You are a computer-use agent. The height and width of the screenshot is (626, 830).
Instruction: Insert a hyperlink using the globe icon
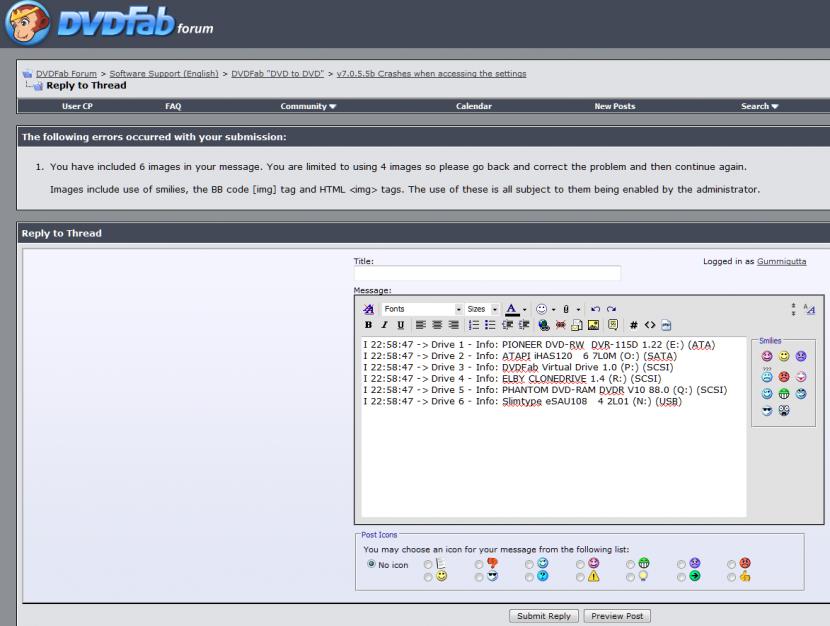pyautogui.click(x=544, y=325)
